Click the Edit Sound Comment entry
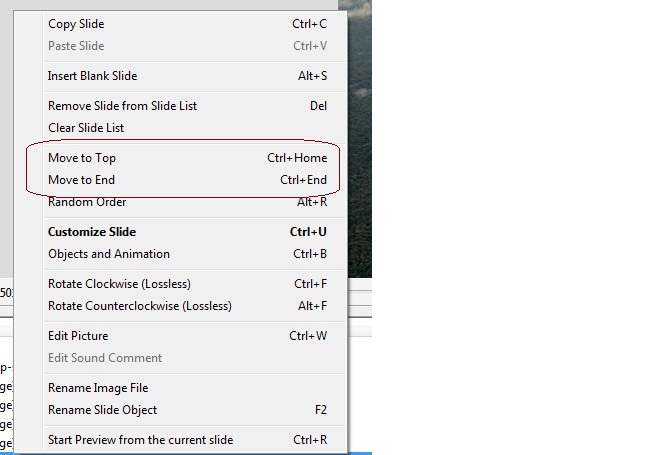Viewport: 645px width, 455px height. [180, 358]
